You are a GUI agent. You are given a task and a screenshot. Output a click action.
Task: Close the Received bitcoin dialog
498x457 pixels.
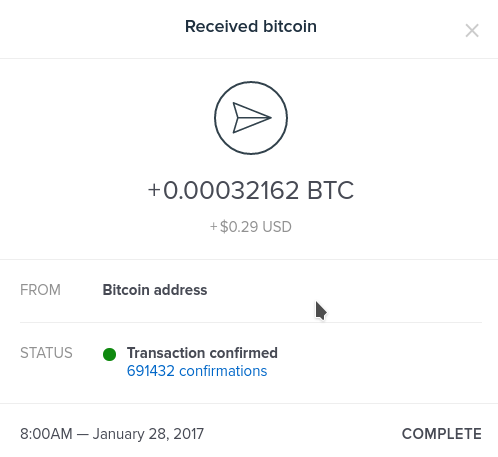pos(472,31)
